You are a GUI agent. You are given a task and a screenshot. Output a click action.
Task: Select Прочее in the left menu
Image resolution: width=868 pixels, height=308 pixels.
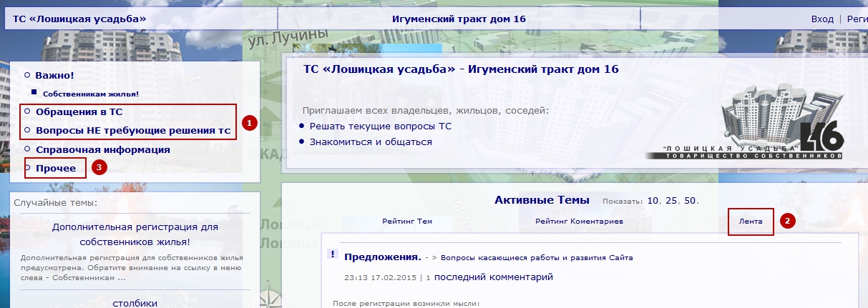coord(56,169)
